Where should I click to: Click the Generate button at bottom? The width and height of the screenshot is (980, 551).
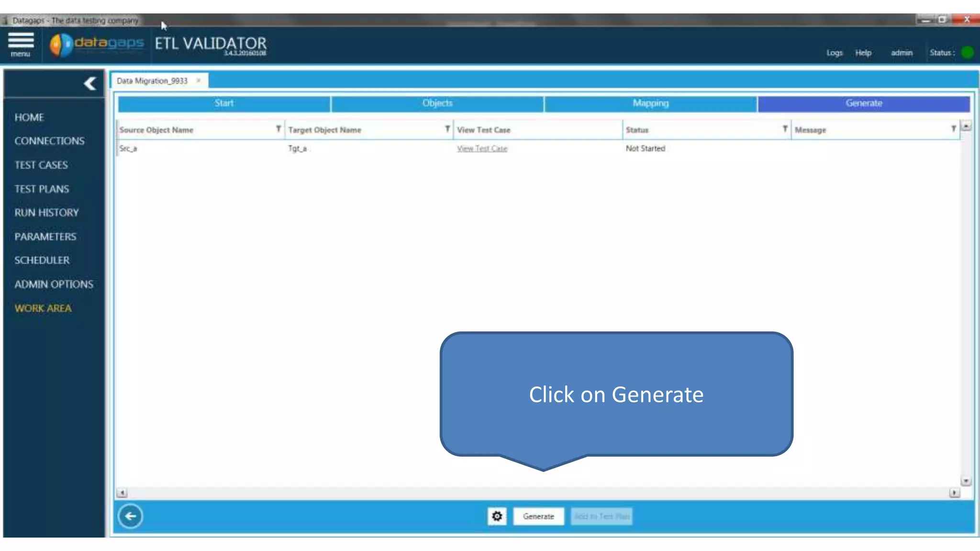click(x=538, y=517)
